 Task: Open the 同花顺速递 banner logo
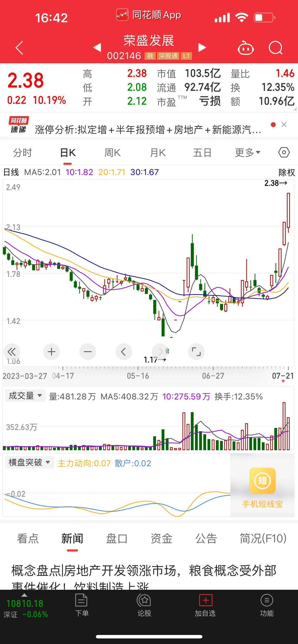pyautogui.click(x=19, y=125)
